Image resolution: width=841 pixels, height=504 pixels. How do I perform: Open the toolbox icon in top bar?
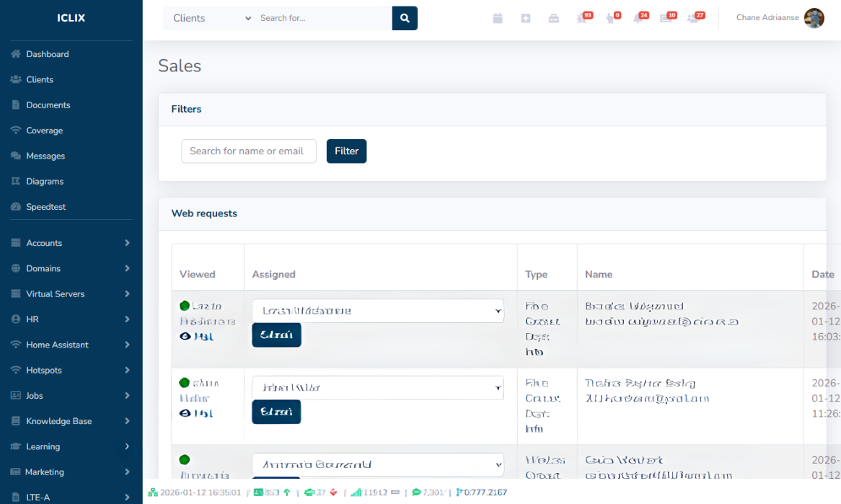(x=553, y=19)
